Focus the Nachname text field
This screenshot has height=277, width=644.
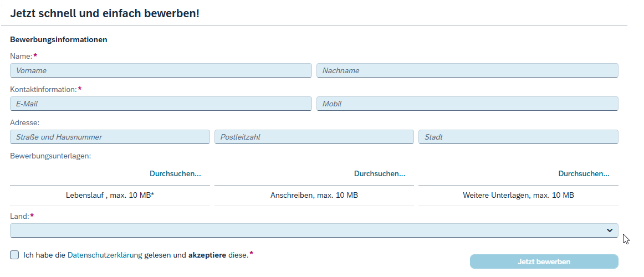[467, 70]
